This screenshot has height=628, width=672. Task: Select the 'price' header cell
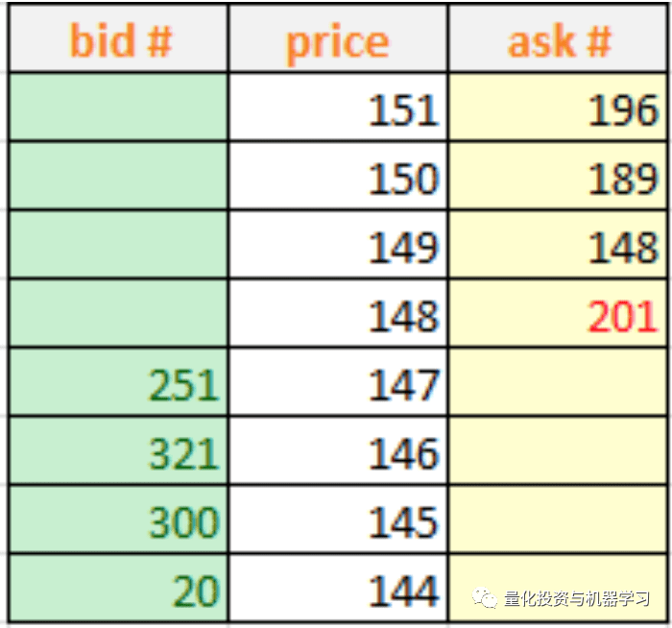click(x=338, y=37)
